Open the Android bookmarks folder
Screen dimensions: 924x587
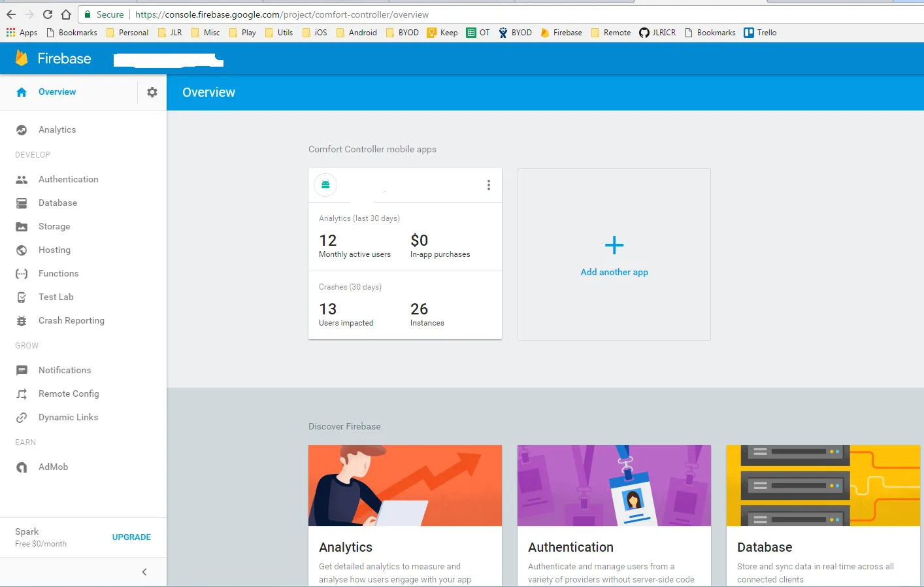[x=357, y=33]
